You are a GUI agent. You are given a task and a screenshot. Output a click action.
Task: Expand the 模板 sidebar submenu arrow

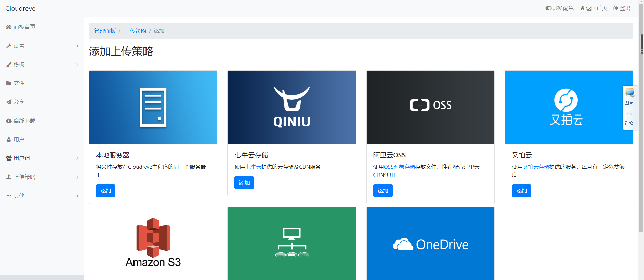(77, 65)
